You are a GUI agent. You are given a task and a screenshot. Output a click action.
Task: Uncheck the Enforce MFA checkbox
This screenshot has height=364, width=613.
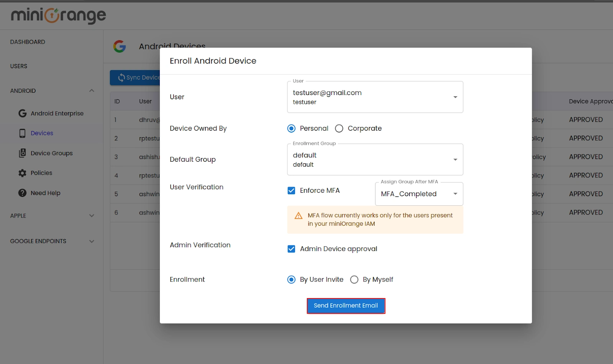[x=292, y=190]
